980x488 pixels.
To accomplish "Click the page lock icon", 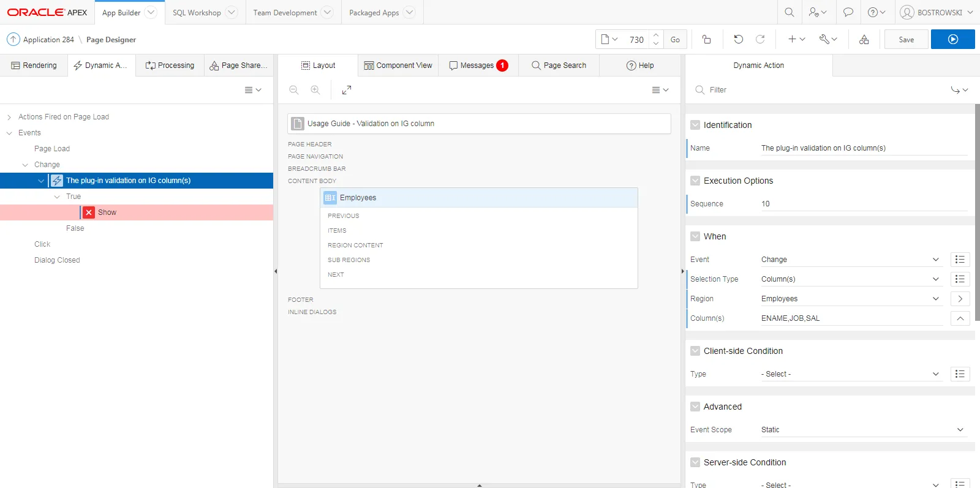I will click(x=706, y=39).
